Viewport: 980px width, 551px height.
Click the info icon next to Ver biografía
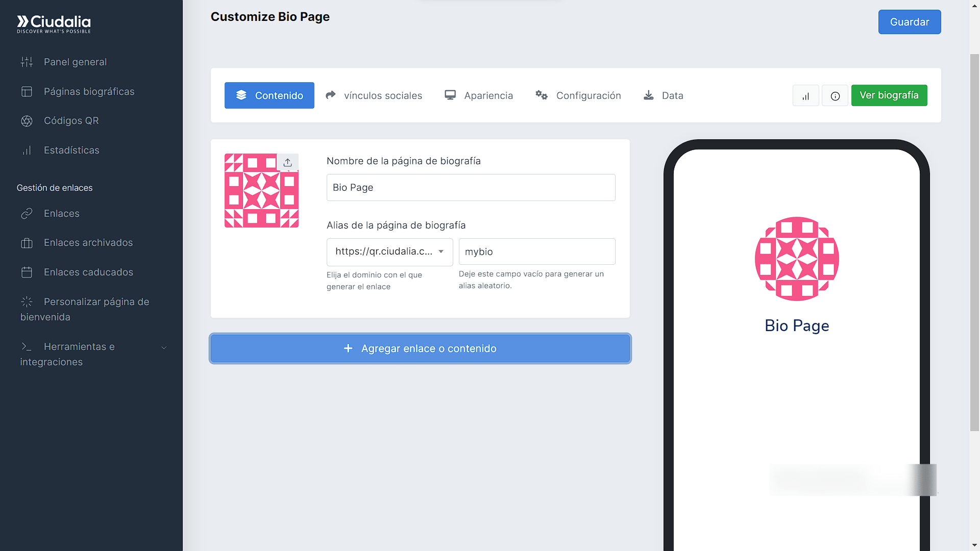(x=835, y=95)
